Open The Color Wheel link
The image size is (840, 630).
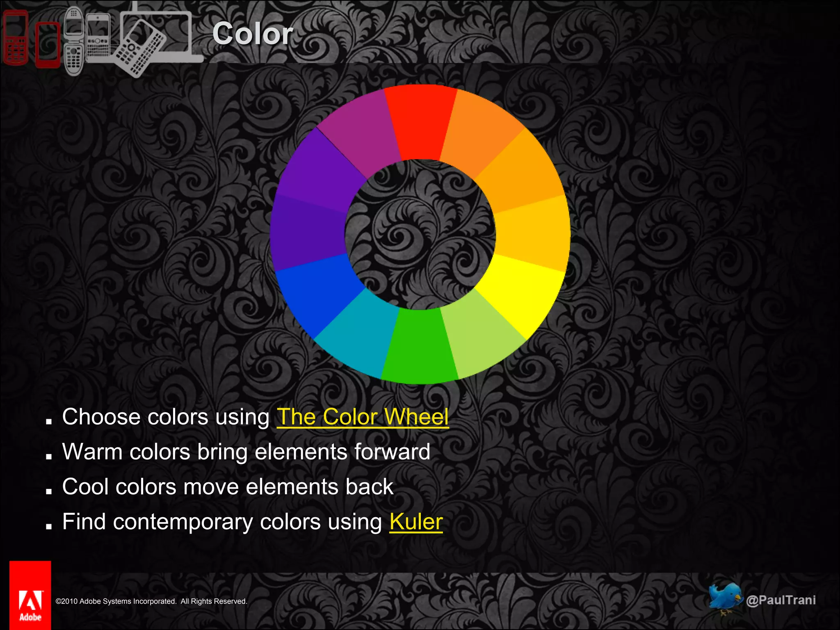[363, 417]
